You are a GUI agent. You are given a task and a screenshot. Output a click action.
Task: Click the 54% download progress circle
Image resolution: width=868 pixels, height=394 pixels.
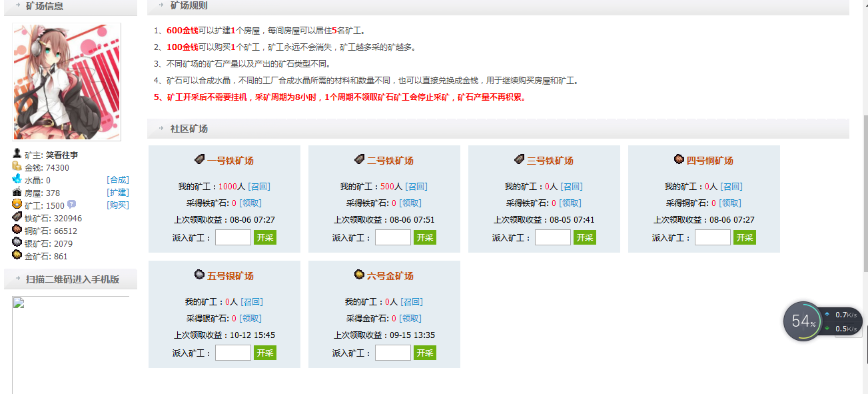(x=802, y=321)
